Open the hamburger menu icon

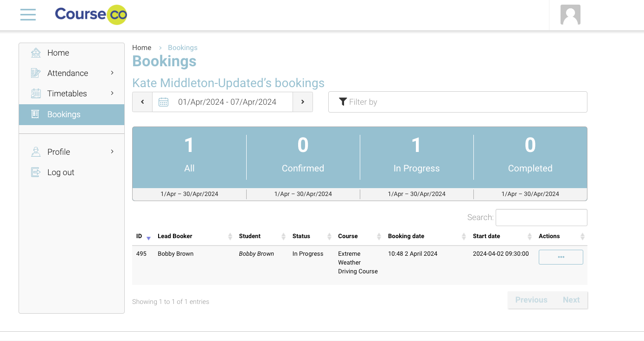tap(28, 15)
